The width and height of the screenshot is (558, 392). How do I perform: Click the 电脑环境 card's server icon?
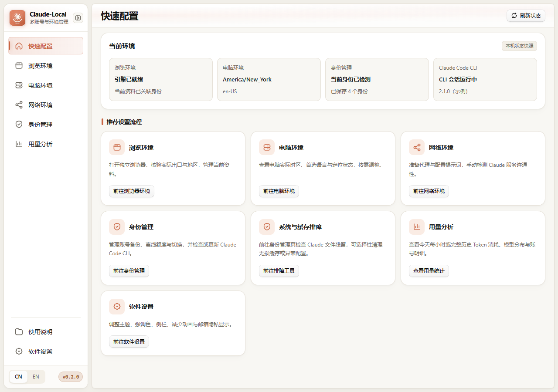click(x=267, y=148)
